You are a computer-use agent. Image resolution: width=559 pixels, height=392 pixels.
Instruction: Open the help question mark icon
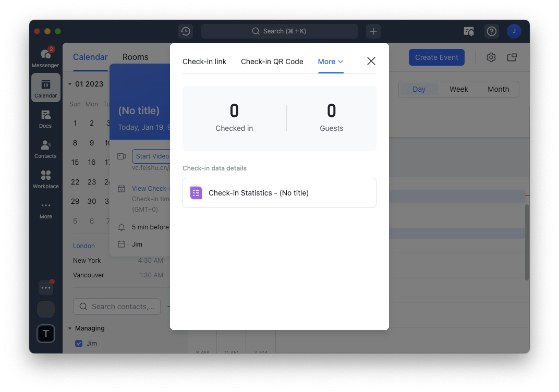tap(491, 31)
